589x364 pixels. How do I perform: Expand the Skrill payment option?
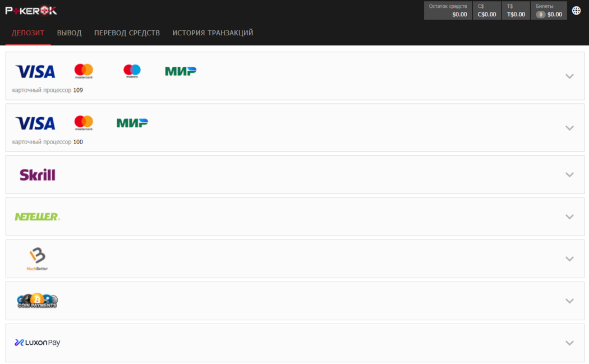click(569, 174)
